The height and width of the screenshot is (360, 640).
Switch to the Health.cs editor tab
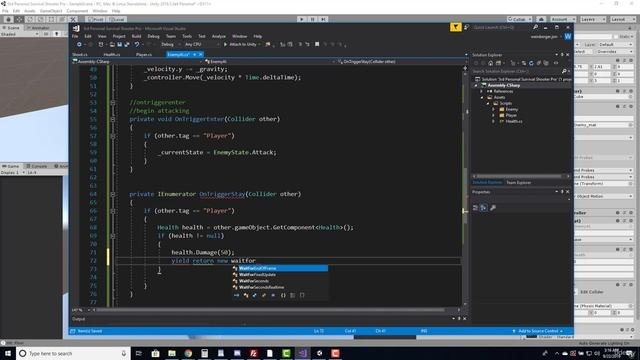pyautogui.click(x=112, y=54)
